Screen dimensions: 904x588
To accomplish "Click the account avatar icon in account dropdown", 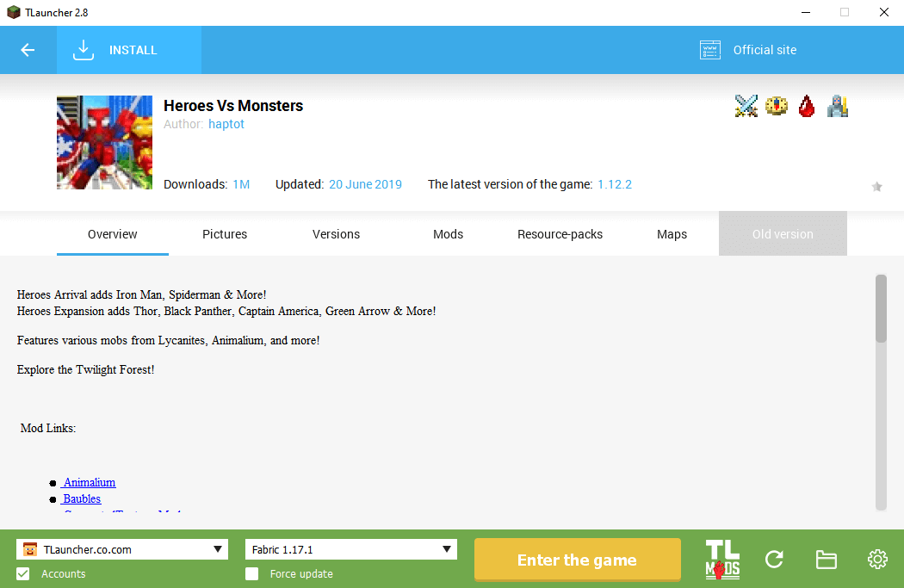I will [30, 549].
